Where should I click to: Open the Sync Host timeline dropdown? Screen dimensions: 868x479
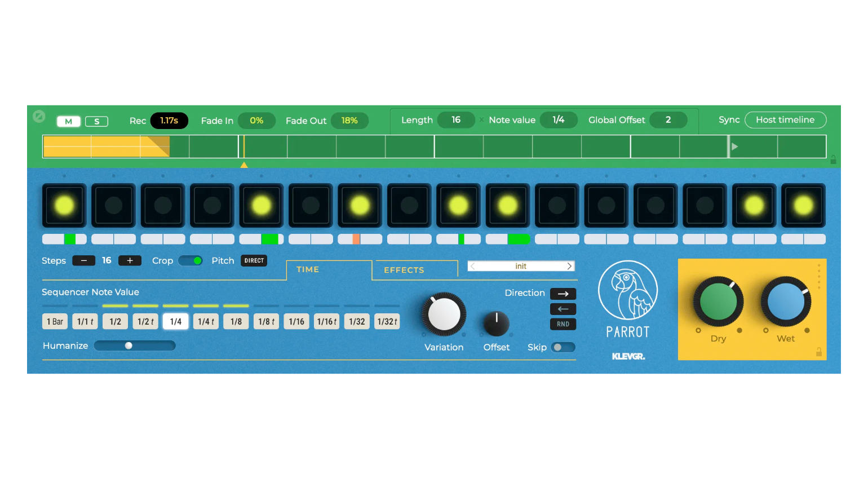click(785, 120)
